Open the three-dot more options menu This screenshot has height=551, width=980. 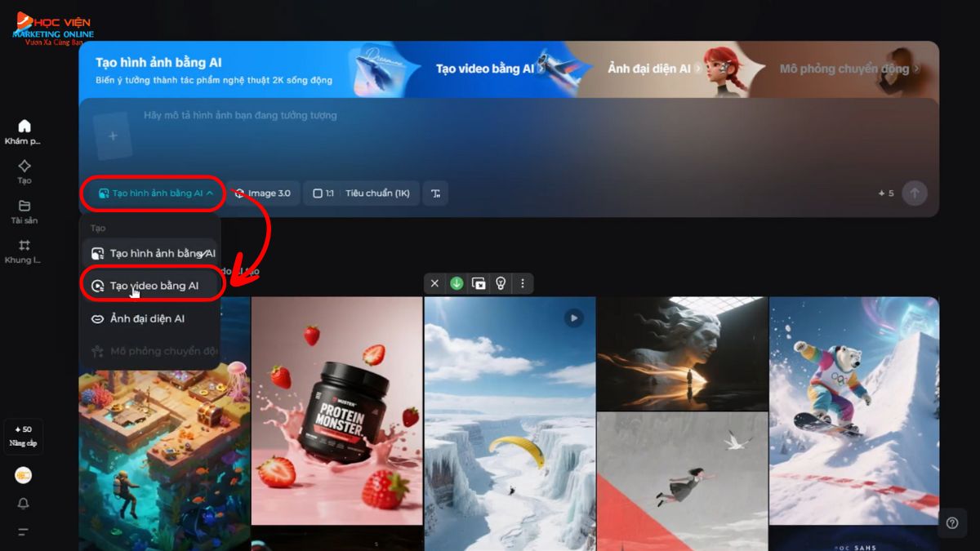pos(523,283)
